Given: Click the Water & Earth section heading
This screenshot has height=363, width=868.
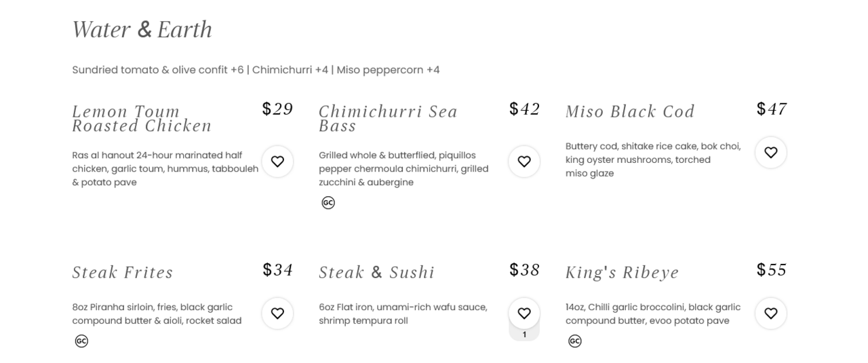Looking at the screenshot, I should (x=142, y=30).
